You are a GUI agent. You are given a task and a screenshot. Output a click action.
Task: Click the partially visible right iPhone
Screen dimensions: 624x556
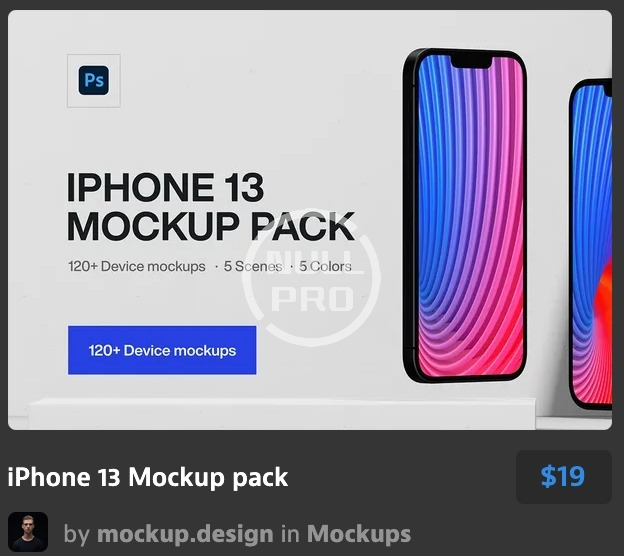point(591,244)
